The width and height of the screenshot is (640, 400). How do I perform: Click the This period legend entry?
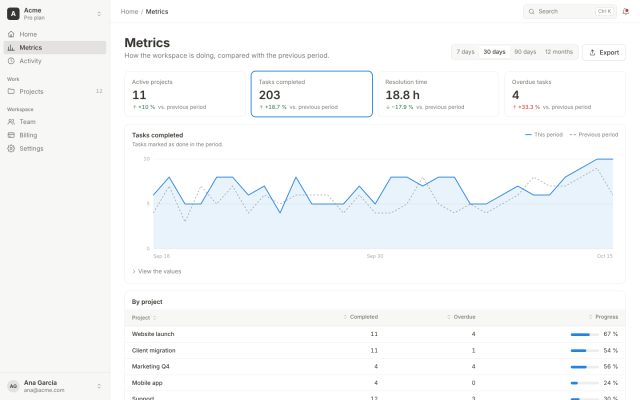(544, 134)
